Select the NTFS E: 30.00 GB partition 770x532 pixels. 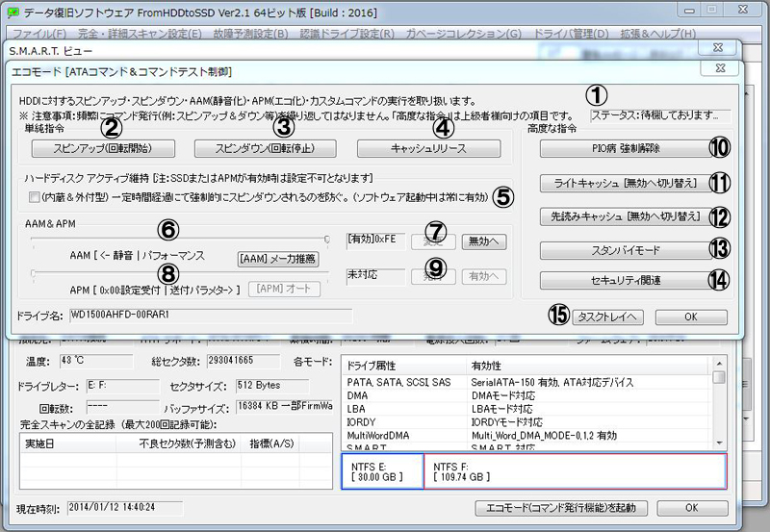coord(382,471)
